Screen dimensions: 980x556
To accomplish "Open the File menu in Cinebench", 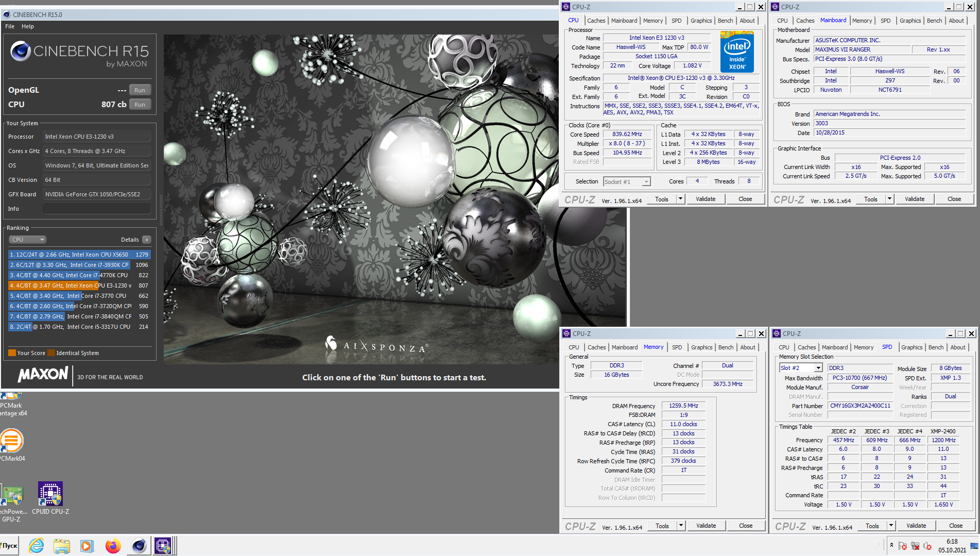I will [10, 26].
